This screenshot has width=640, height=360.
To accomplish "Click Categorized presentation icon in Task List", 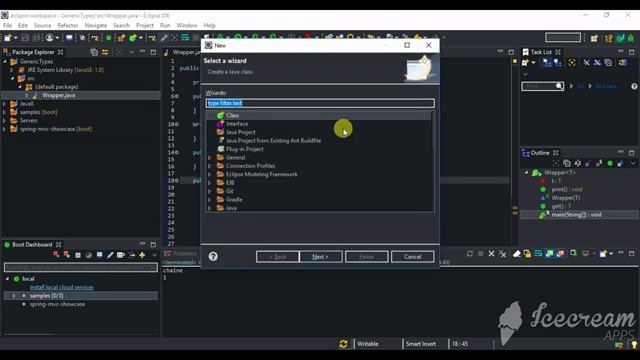I will [x=547, y=62].
